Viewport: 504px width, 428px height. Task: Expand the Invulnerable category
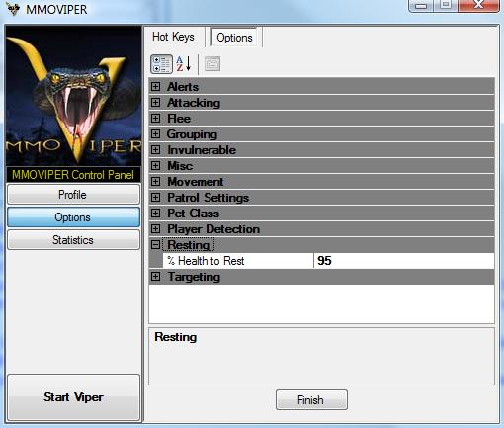[155, 150]
